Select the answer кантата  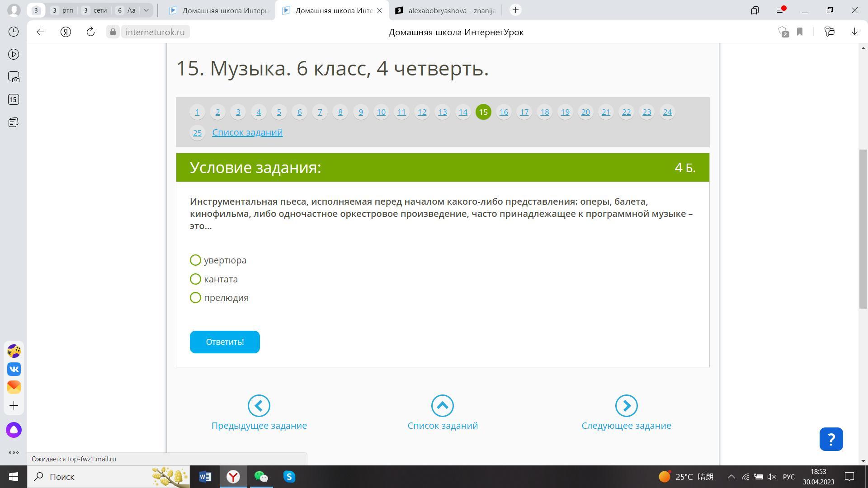[195, 279]
